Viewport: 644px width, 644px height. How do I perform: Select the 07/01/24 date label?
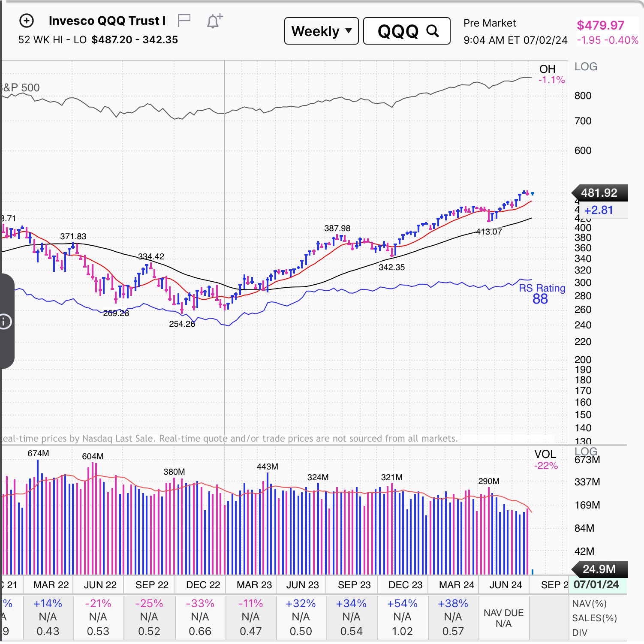[x=596, y=585]
